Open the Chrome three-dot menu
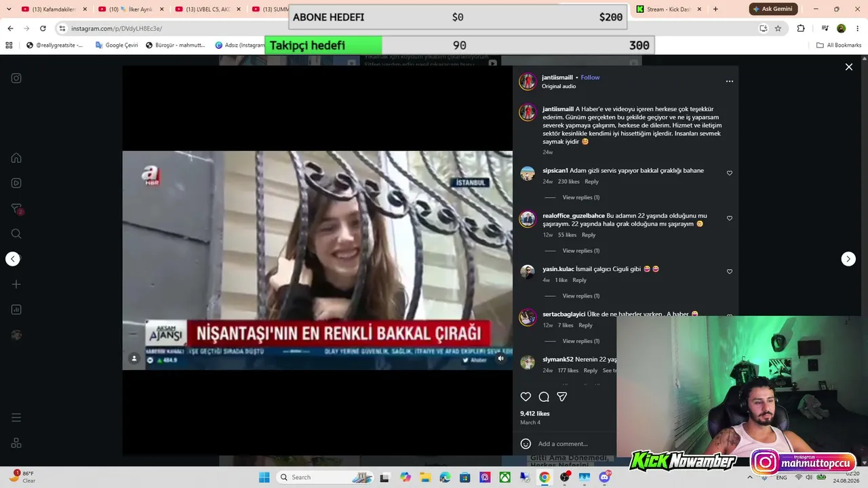868x488 pixels. (x=858, y=28)
